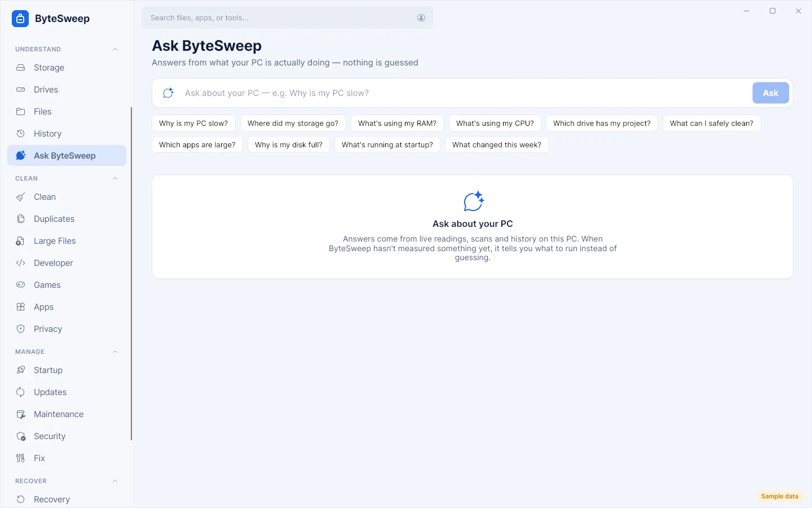Click the Files folder icon
The image size is (812, 508).
tap(21, 112)
